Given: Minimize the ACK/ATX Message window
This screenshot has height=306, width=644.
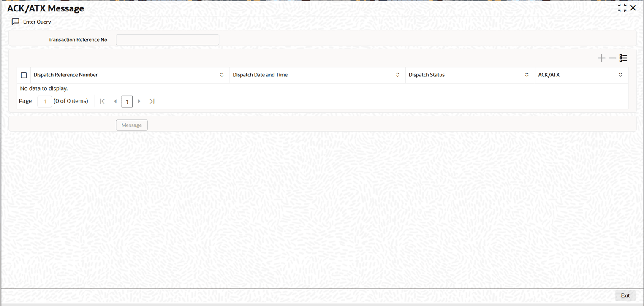Looking at the screenshot, I should [x=622, y=8].
